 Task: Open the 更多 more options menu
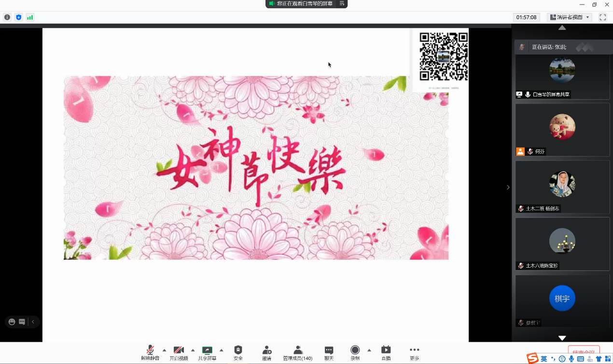coord(414,350)
